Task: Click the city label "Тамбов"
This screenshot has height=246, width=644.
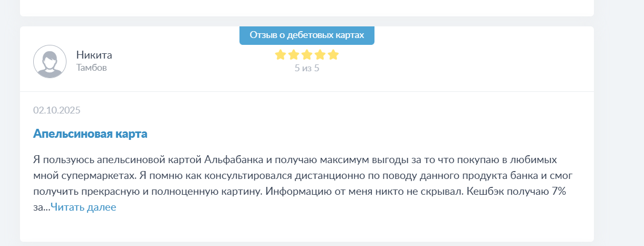Action: pyautogui.click(x=91, y=68)
